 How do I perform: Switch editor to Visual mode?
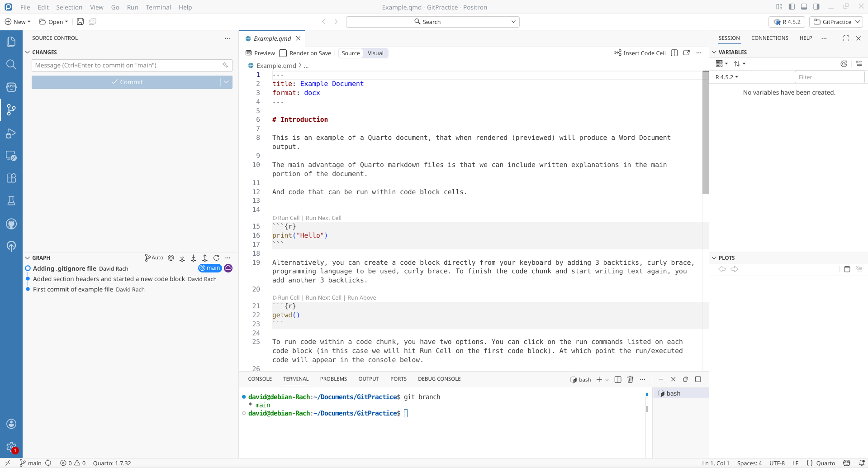pyautogui.click(x=375, y=53)
